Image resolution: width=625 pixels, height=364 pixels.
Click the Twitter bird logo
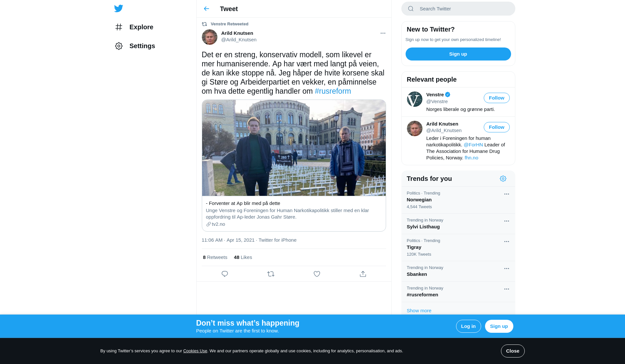pyautogui.click(x=118, y=8)
